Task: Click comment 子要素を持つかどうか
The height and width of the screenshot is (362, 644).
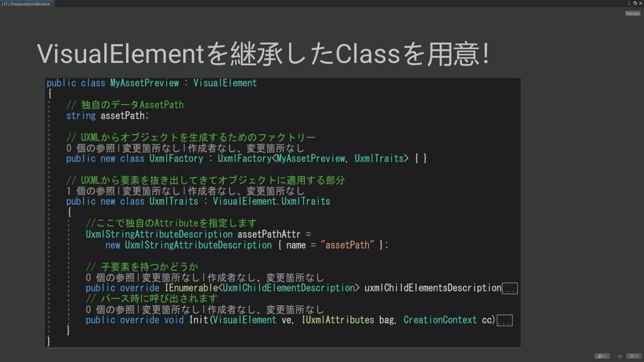Action: click(142, 267)
